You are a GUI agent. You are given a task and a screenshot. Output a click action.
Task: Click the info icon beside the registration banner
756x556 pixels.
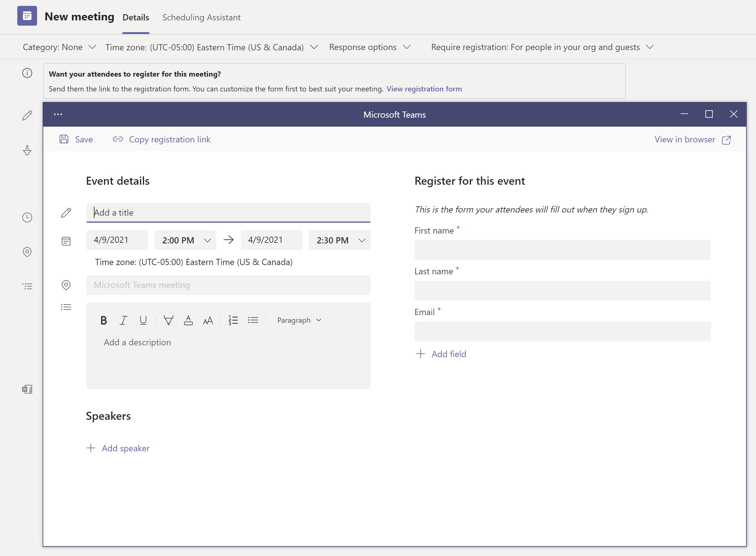point(27,73)
